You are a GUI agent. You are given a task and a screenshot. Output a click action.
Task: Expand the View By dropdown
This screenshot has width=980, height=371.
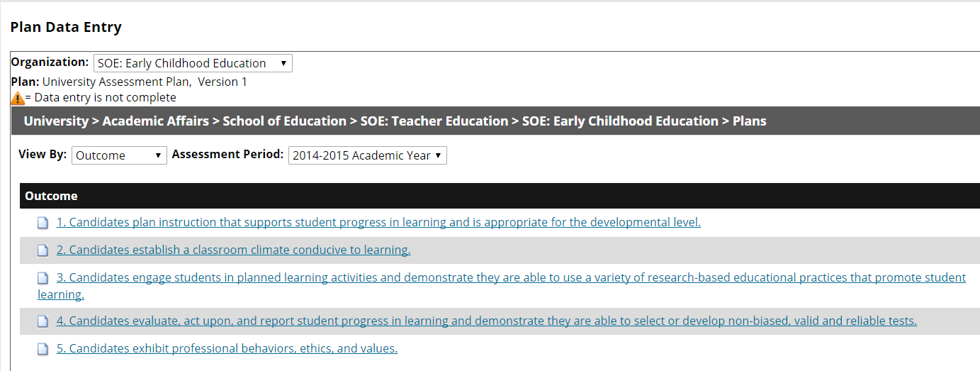(119, 155)
